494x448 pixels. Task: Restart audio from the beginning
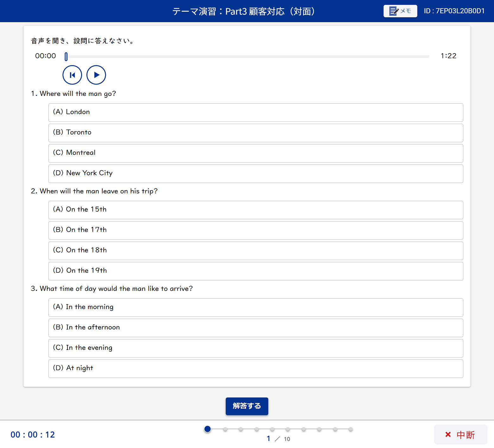(x=72, y=75)
